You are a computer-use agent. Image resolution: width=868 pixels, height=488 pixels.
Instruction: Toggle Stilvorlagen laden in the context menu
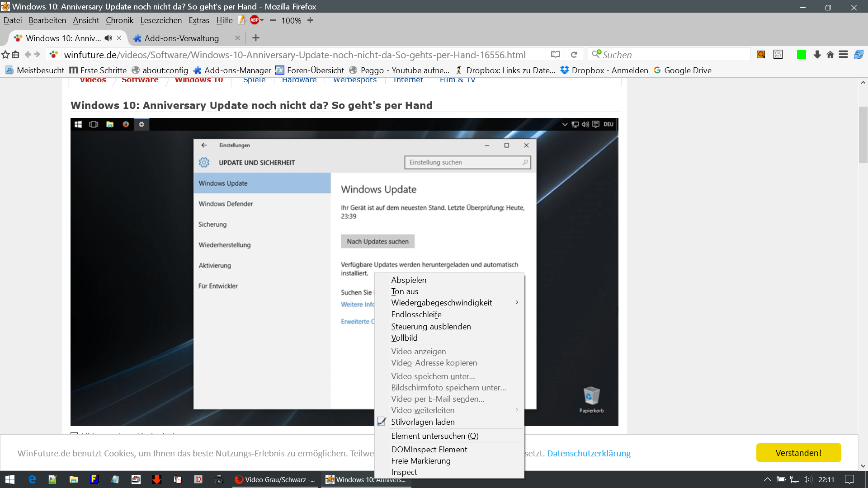coord(423,422)
